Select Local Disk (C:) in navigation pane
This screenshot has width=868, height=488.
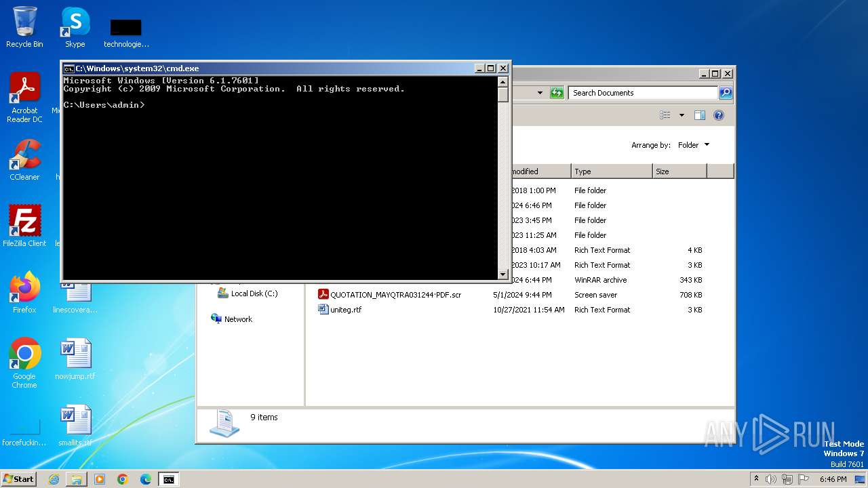(x=248, y=293)
